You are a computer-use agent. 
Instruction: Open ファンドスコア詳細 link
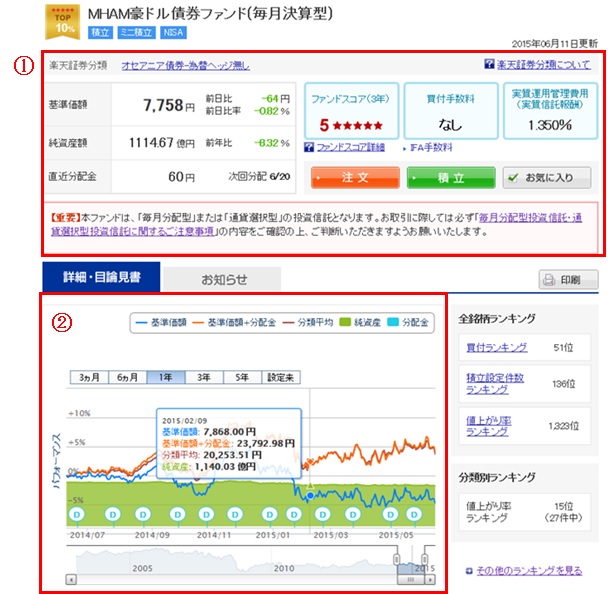coord(350,147)
